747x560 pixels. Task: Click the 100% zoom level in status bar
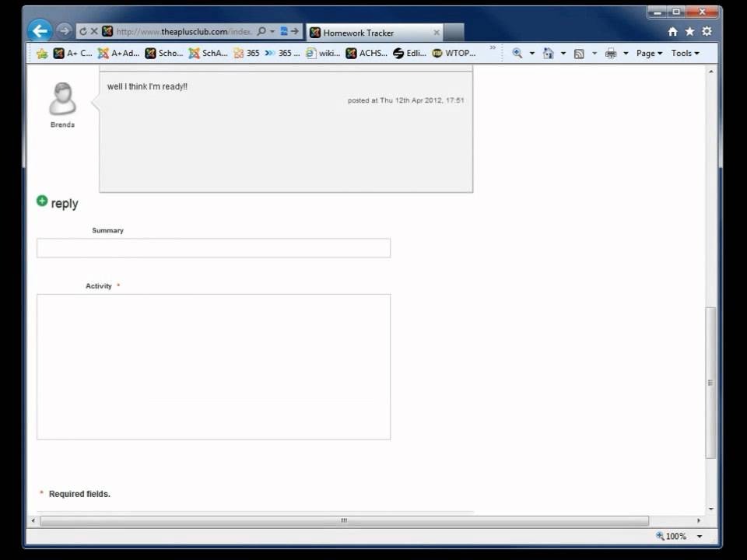click(671, 536)
